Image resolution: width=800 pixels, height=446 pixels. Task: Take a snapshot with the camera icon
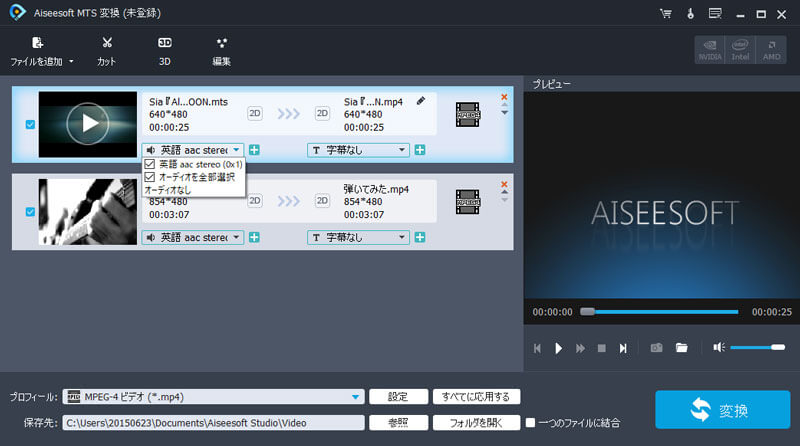coord(656,348)
